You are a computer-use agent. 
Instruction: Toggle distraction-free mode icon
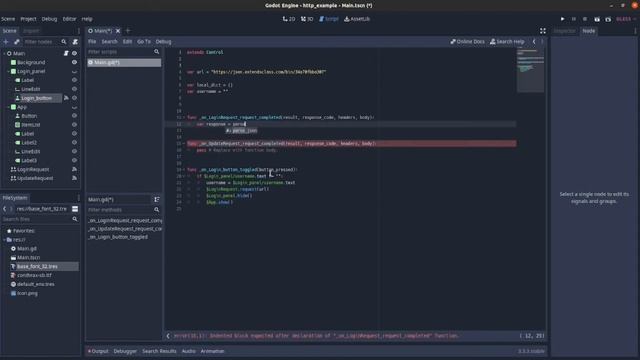(542, 31)
